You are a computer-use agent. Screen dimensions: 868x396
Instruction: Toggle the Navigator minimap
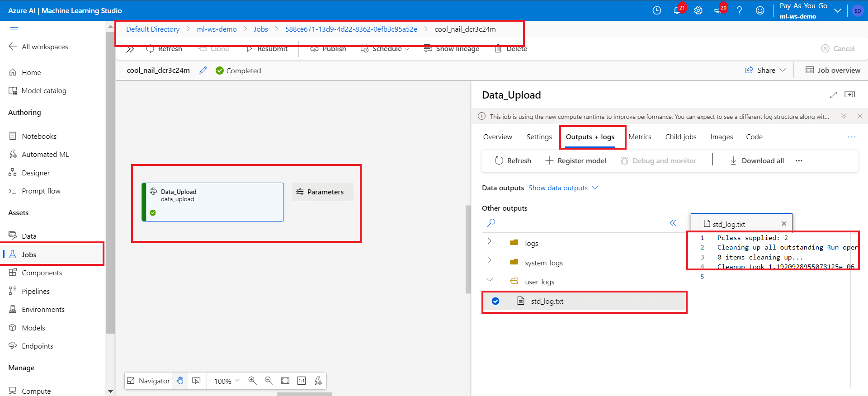tap(149, 381)
